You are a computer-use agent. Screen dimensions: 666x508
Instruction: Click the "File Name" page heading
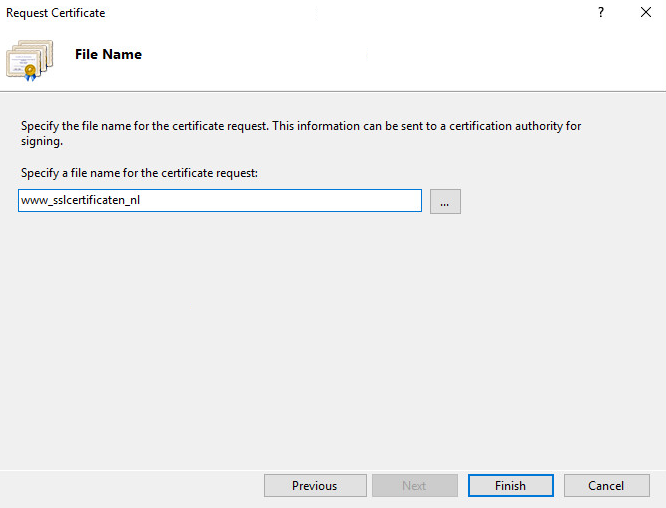coord(108,55)
